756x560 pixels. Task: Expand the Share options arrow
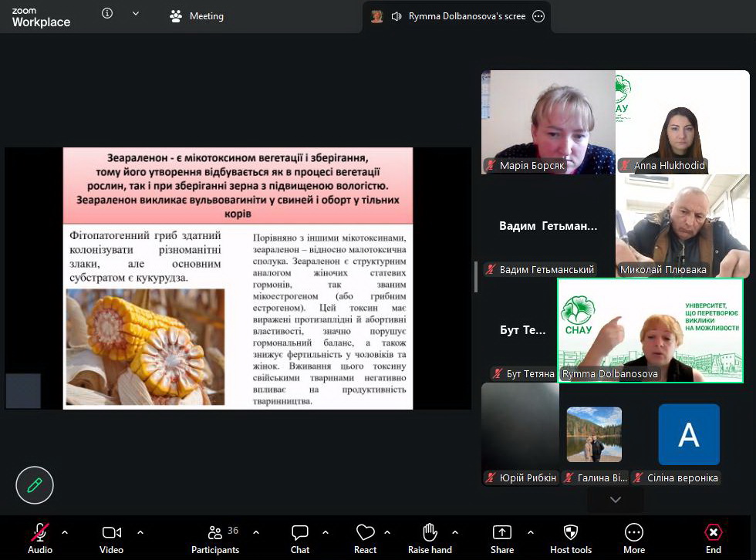click(531, 532)
